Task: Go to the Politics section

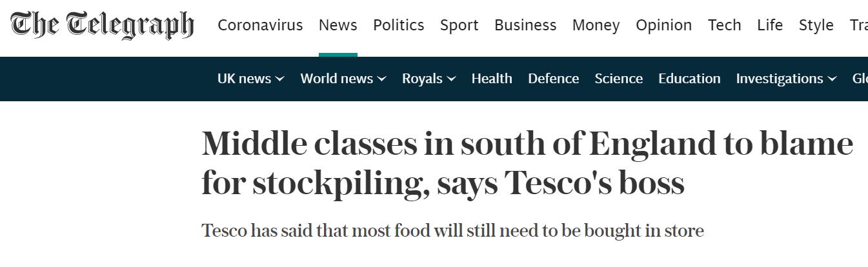Action: (x=398, y=25)
